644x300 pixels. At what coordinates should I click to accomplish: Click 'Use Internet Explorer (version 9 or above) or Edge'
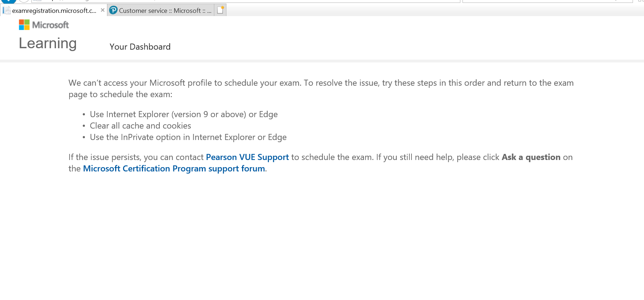click(x=184, y=114)
